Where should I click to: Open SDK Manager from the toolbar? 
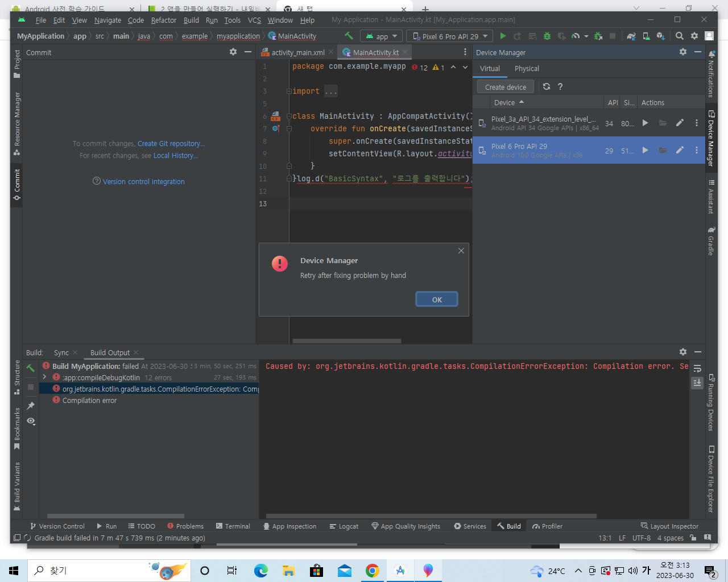coord(660,36)
